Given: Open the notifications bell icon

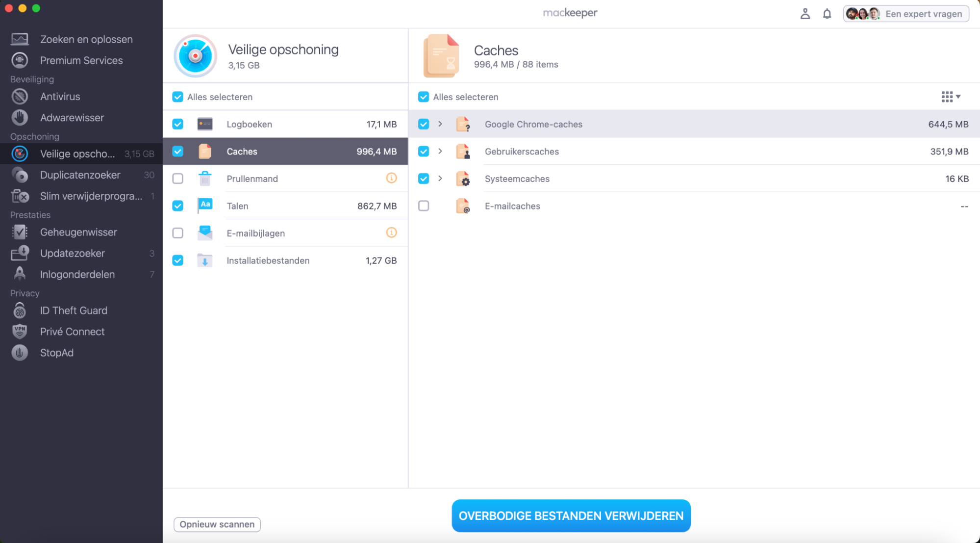Looking at the screenshot, I should click(827, 14).
